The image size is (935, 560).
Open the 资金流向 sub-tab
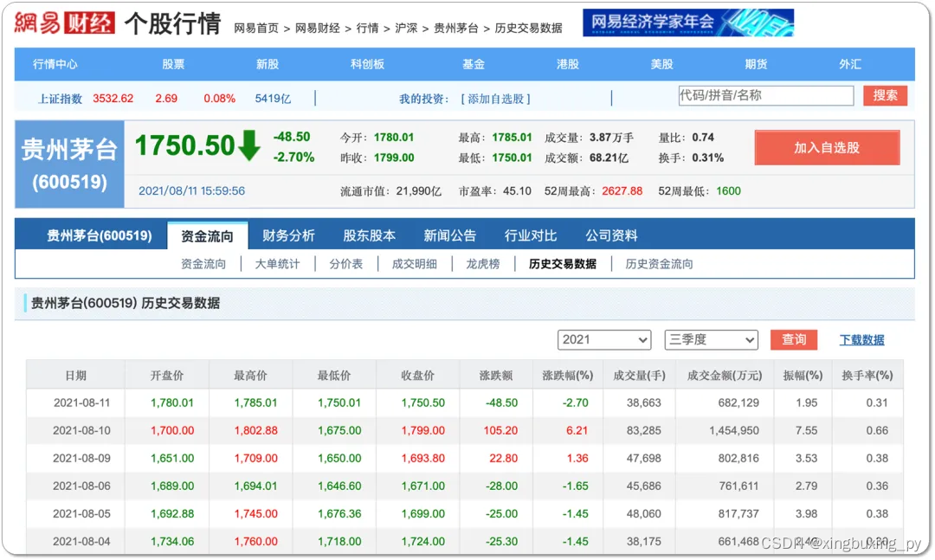203,264
